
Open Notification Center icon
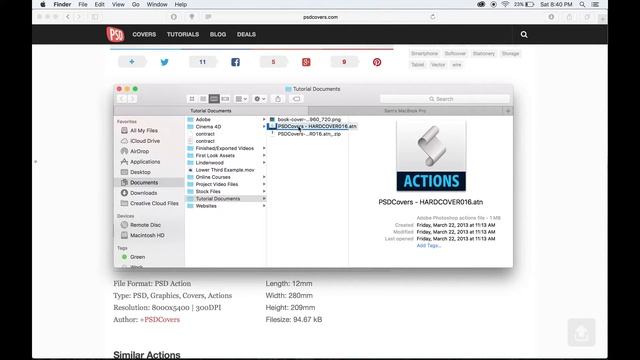click(x=596, y=4)
